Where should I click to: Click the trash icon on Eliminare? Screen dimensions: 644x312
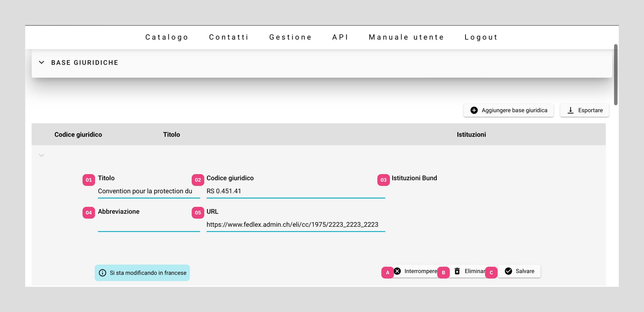click(457, 271)
